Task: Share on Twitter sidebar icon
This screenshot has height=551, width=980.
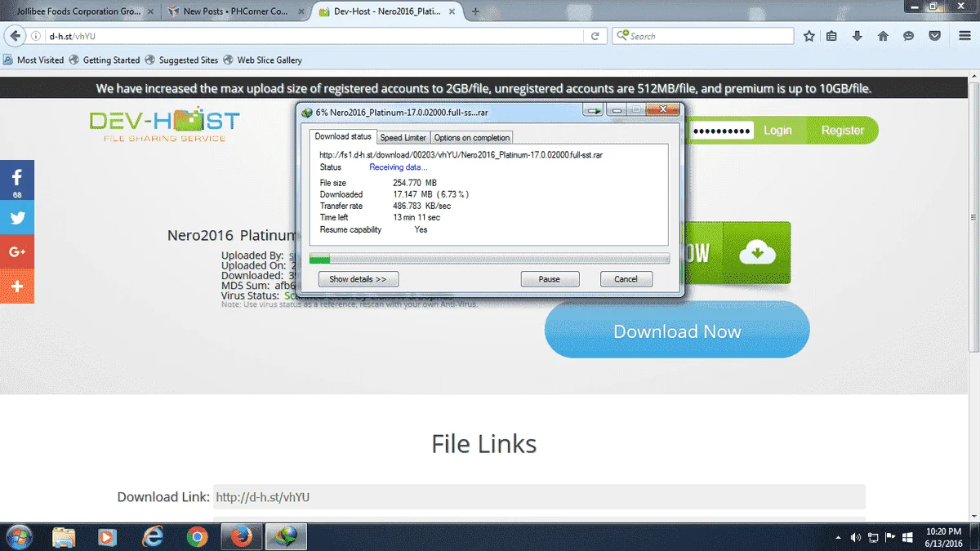Action: pos(17,218)
